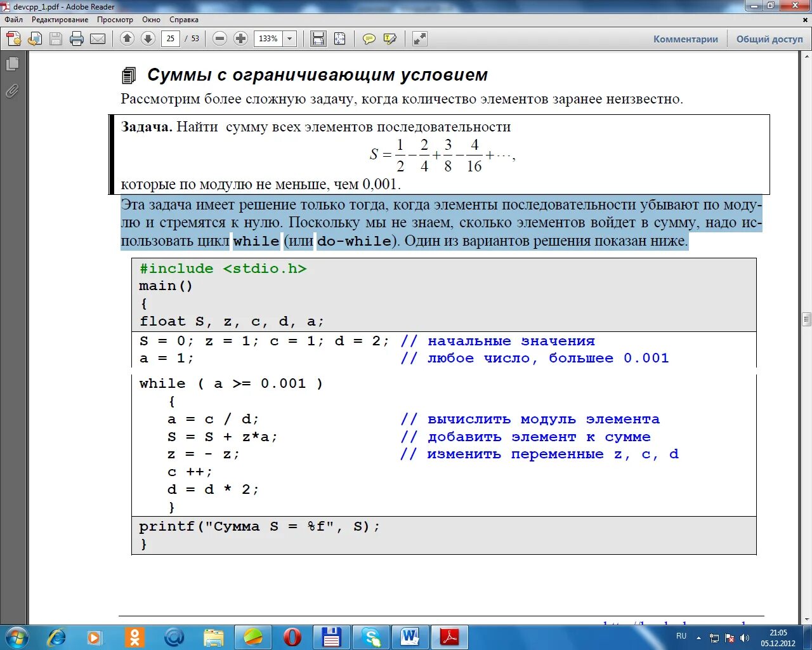Open Opera browser from the taskbar
812x650 pixels.
(x=292, y=637)
